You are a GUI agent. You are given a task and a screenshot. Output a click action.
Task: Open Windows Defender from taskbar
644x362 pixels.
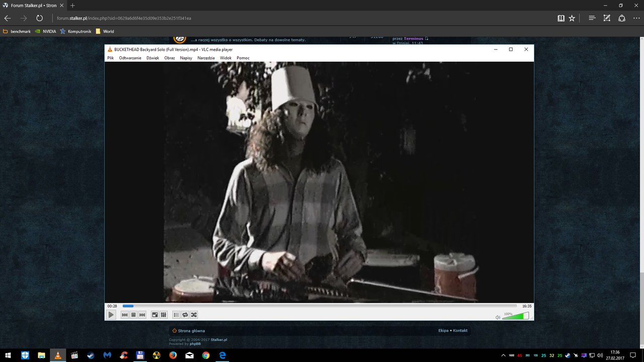[25, 355]
